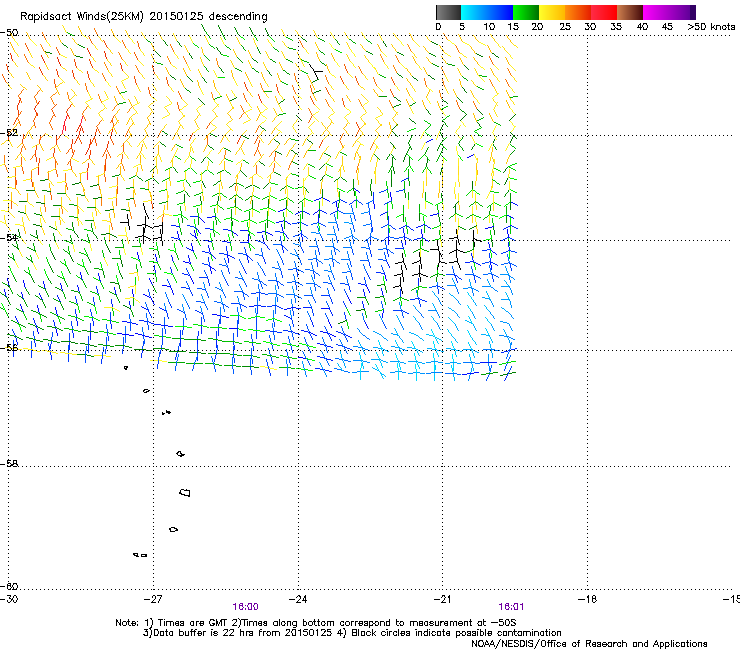Click the brown 35-40 knots legend segment

(630, 12)
